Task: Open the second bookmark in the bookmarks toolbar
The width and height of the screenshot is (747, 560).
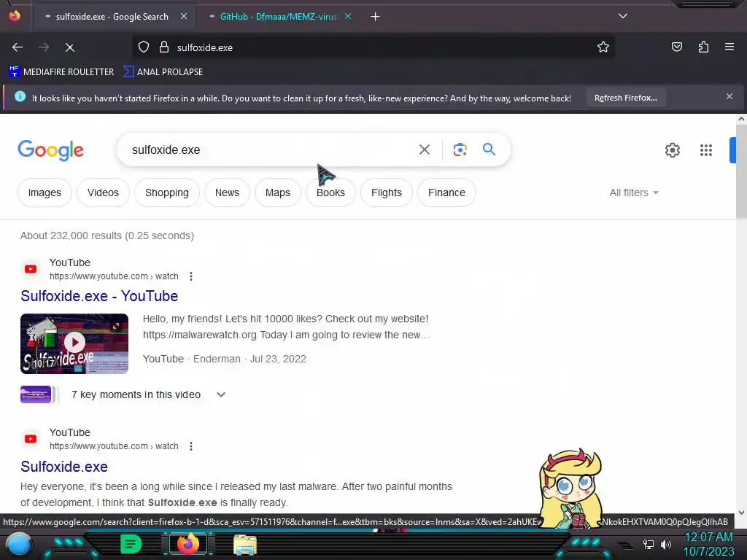Action: coord(163,72)
